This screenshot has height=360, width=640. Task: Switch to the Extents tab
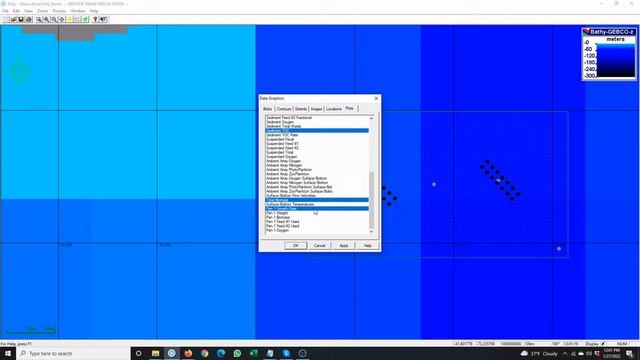pyautogui.click(x=301, y=109)
